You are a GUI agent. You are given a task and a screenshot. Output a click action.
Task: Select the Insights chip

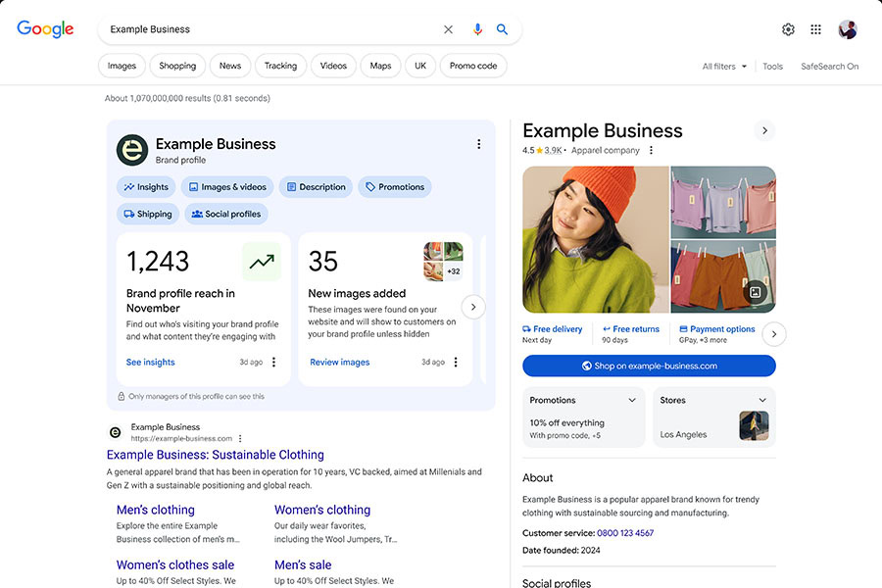[x=146, y=187]
